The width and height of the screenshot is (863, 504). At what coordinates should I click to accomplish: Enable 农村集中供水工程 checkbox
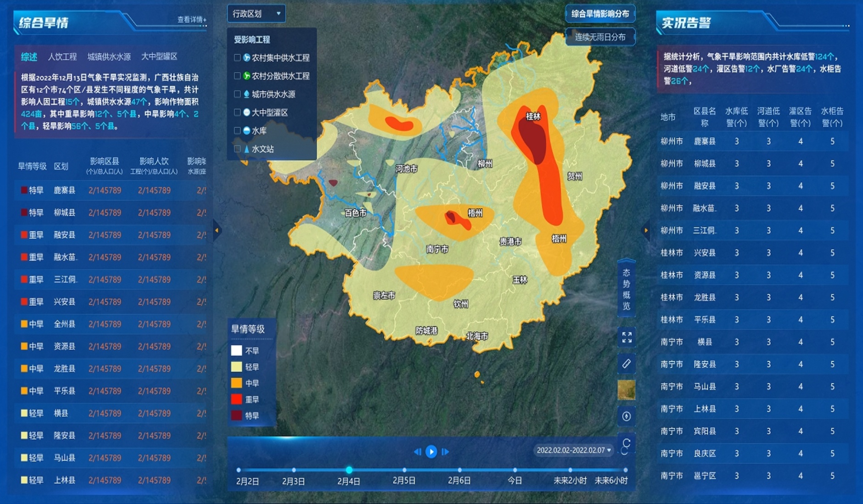pyautogui.click(x=237, y=58)
